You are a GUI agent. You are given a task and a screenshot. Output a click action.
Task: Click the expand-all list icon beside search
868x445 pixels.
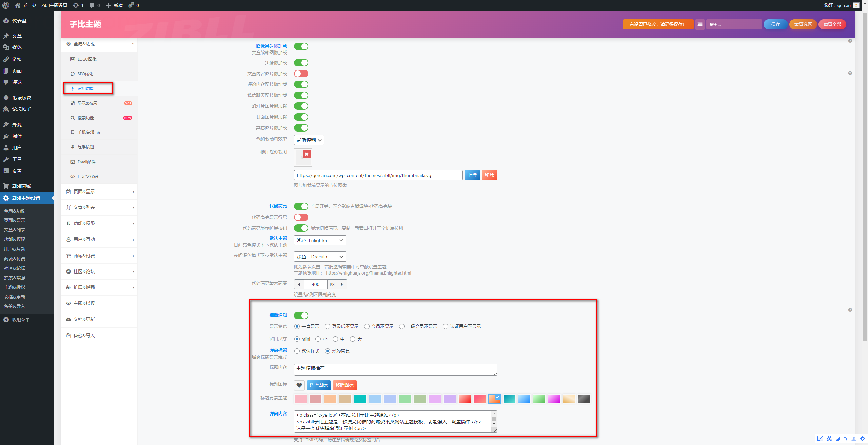(700, 24)
